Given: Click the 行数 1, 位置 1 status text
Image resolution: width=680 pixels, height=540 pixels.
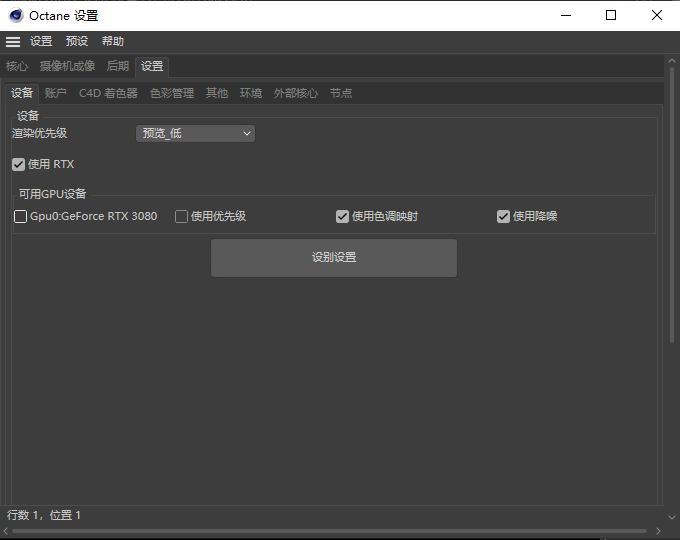Looking at the screenshot, I should [44, 515].
